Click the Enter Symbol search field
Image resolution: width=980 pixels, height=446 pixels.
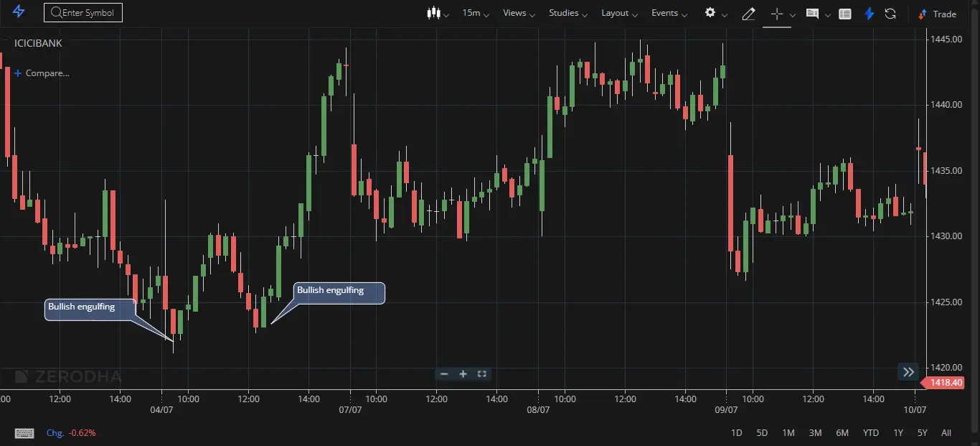point(83,12)
